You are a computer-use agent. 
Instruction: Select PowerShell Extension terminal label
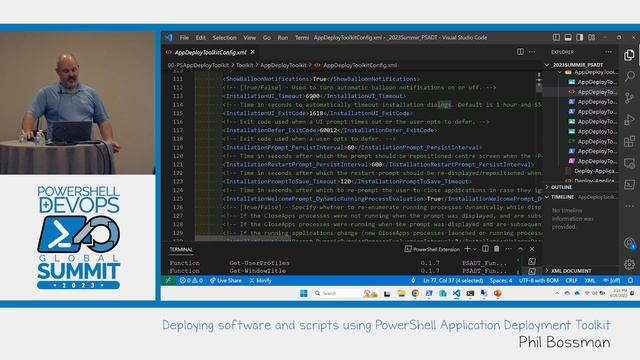click(x=432, y=249)
